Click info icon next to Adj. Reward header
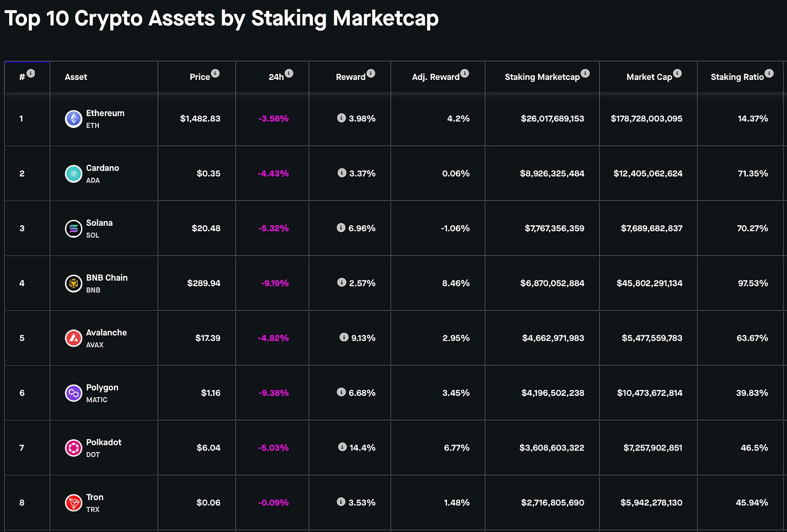Screen dimensions: 787x532 [x=465, y=73]
